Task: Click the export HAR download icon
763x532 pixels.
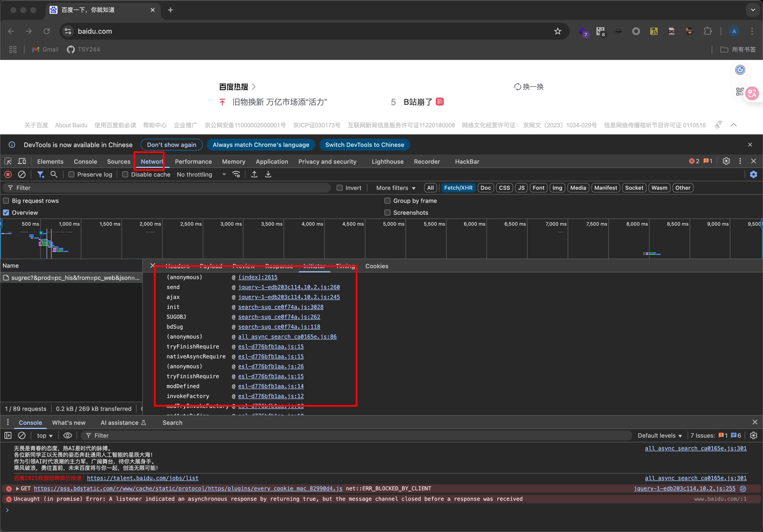Action: click(x=268, y=174)
